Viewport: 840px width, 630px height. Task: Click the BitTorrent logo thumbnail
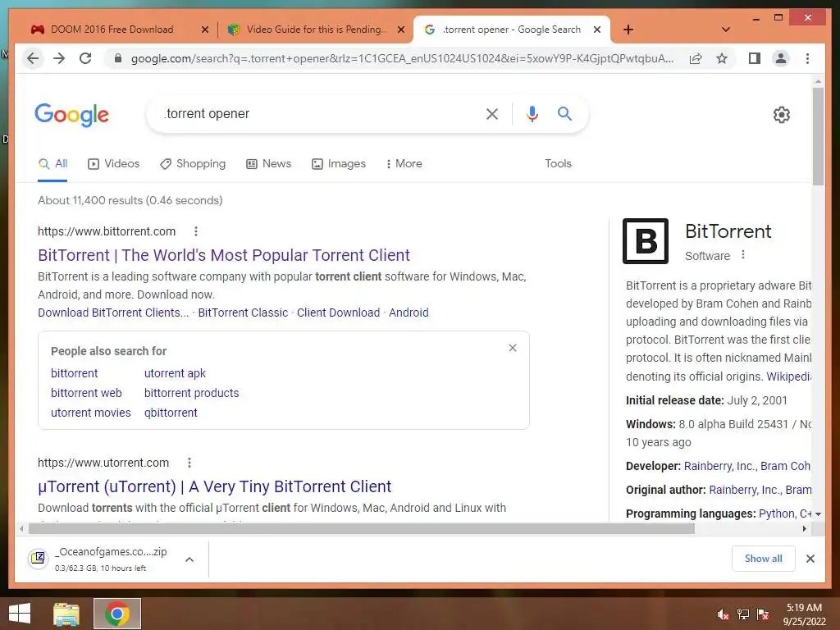(x=646, y=241)
